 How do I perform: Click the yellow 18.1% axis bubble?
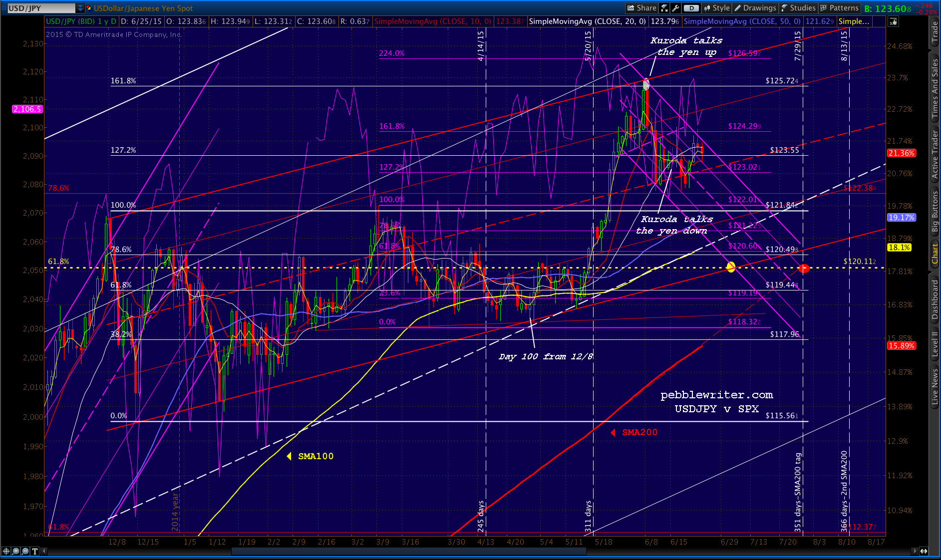pos(900,248)
